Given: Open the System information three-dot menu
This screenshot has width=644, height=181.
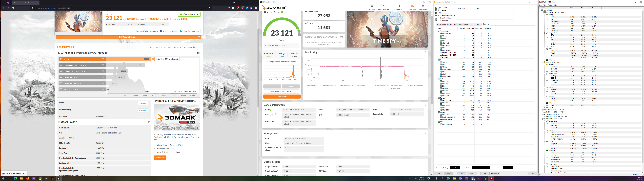Looking at the screenshot, I should pos(425,105).
